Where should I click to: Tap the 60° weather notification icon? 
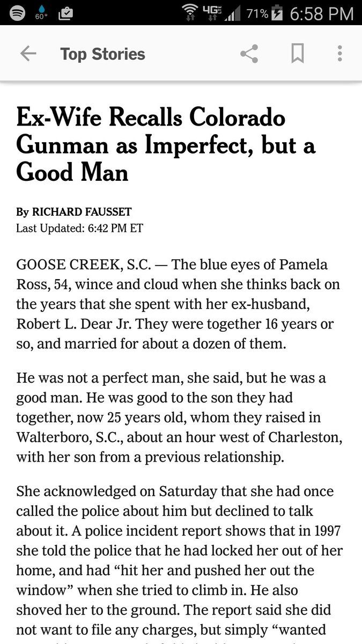(x=42, y=13)
